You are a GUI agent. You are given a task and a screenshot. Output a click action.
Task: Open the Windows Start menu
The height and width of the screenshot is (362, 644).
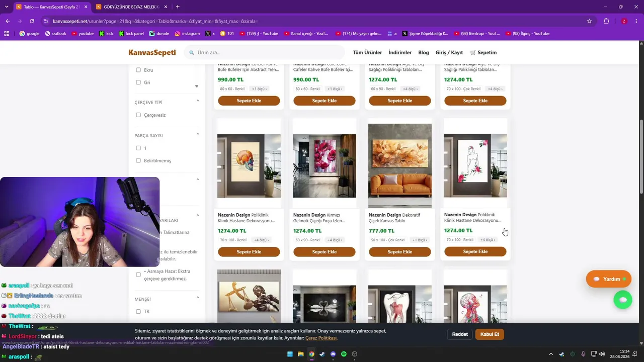click(290, 354)
